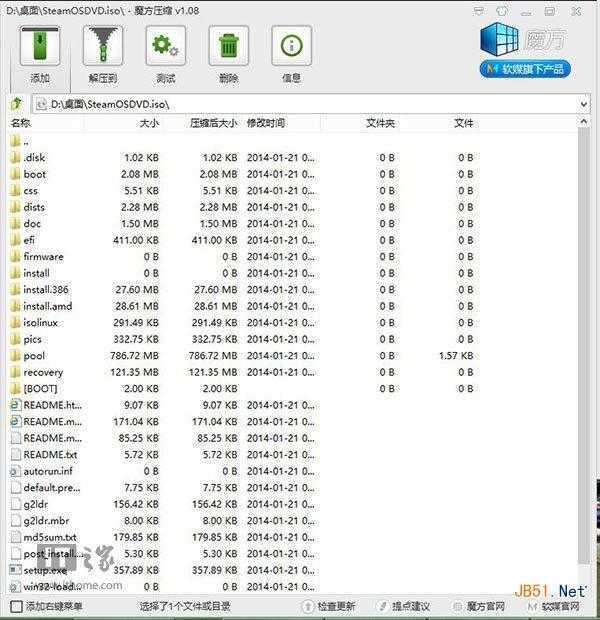Select the .disk folder icon
Viewport: 600px width, 620px height.
15,157
